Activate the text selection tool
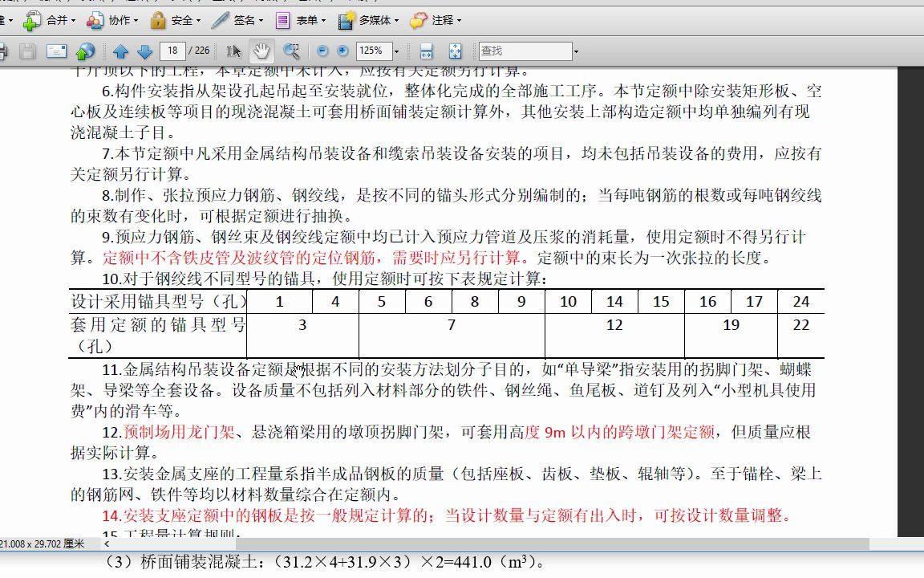 tap(233, 51)
